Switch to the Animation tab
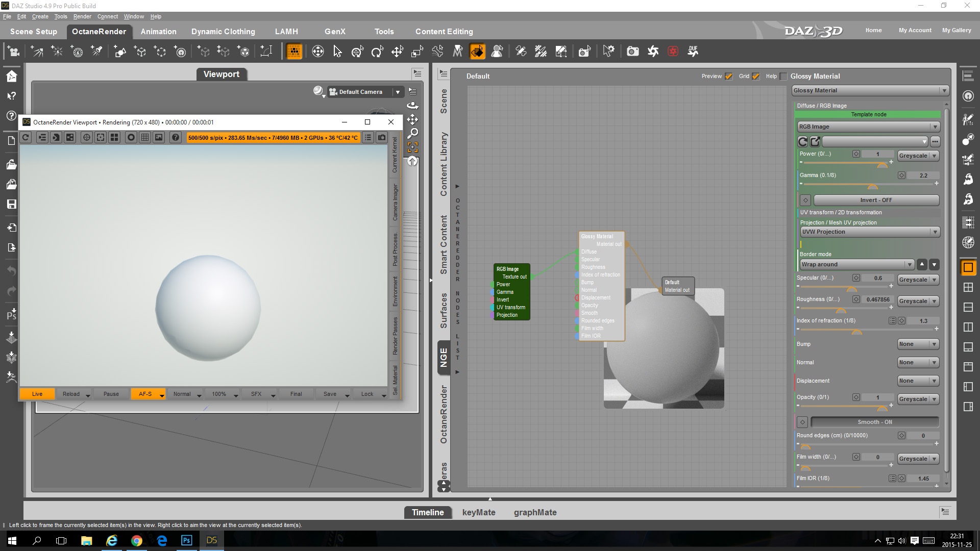The height and width of the screenshot is (551, 980). (158, 32)
